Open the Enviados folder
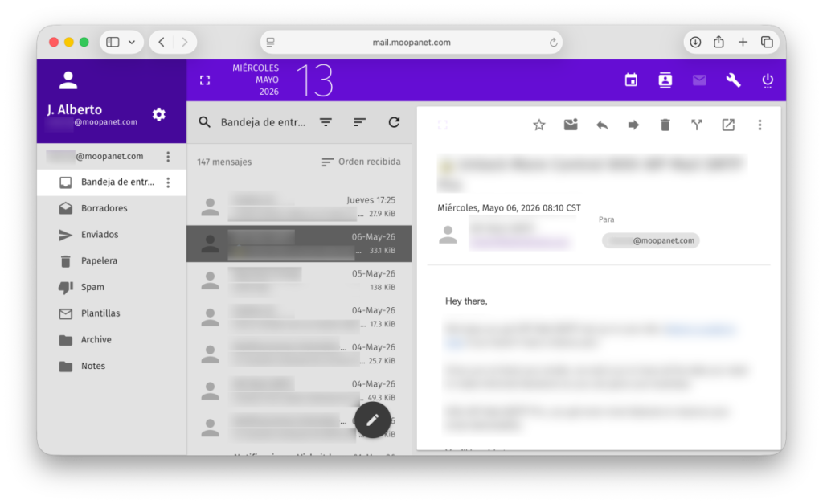This screenshot has height=504, width=823. [x=111, y=235]
